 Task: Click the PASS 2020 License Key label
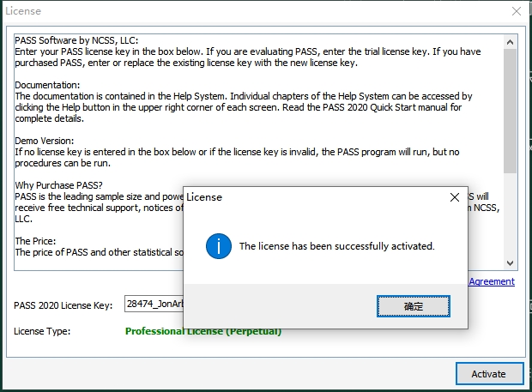[x=63, y=305]
